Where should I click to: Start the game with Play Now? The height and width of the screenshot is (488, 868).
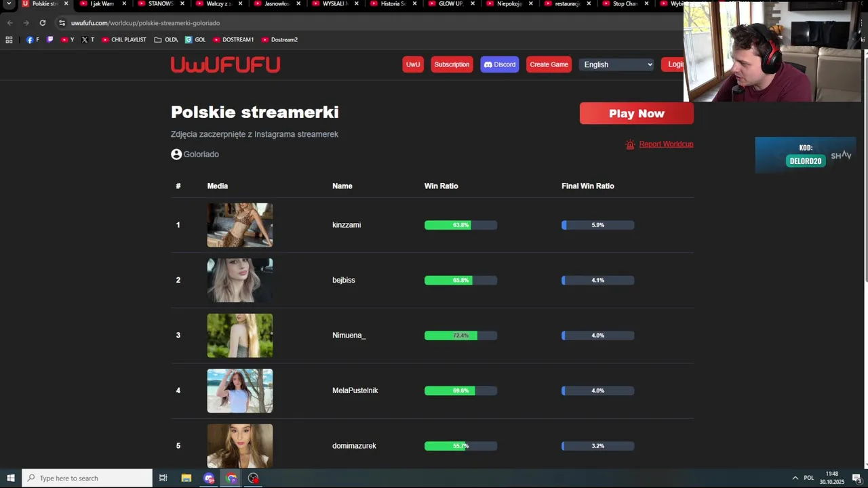[x=636, y=114]
